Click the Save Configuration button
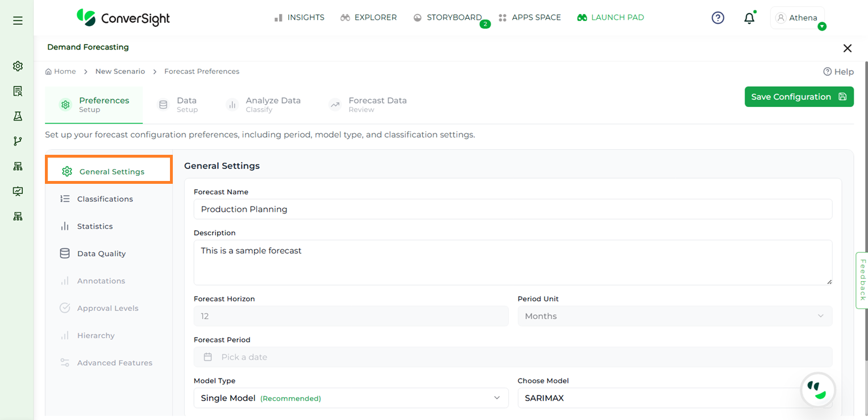 [x=799, y=97]
